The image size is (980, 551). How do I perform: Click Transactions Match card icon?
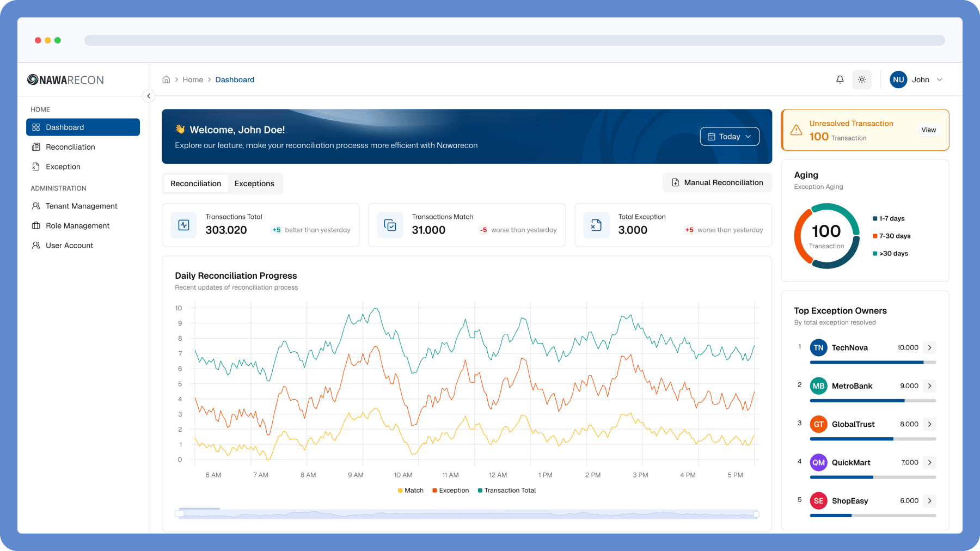pyautogui.click(x=390, y=225)
